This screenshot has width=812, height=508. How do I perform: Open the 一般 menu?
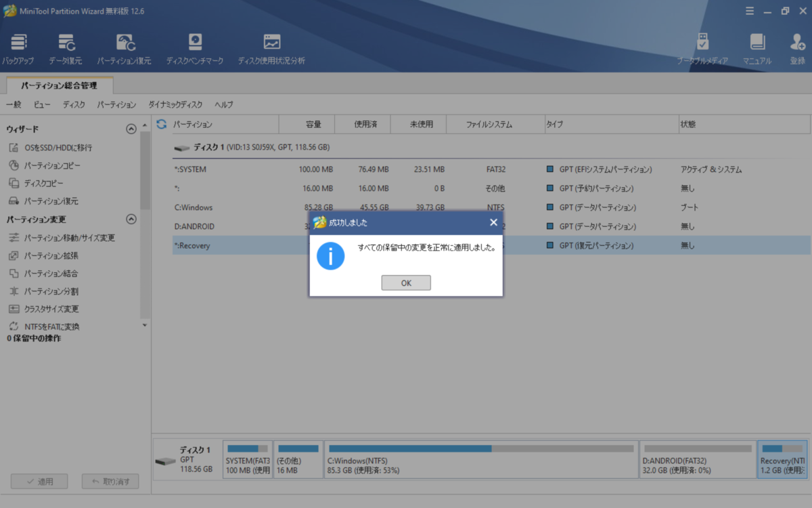[14, 105]
